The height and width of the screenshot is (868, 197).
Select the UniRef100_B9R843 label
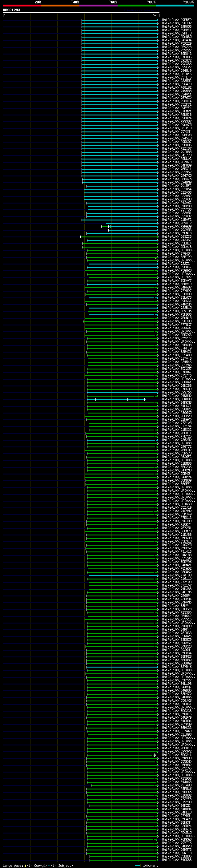pos(177,54)
